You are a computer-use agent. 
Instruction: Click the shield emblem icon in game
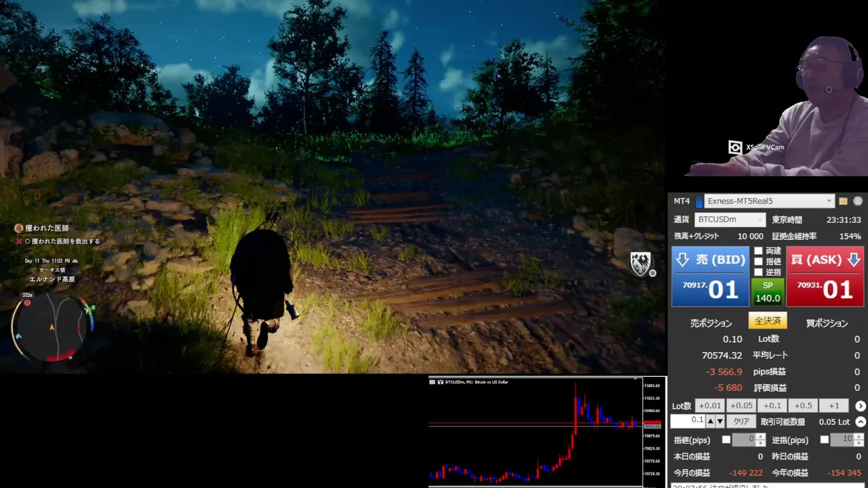[x=640, y=263]
